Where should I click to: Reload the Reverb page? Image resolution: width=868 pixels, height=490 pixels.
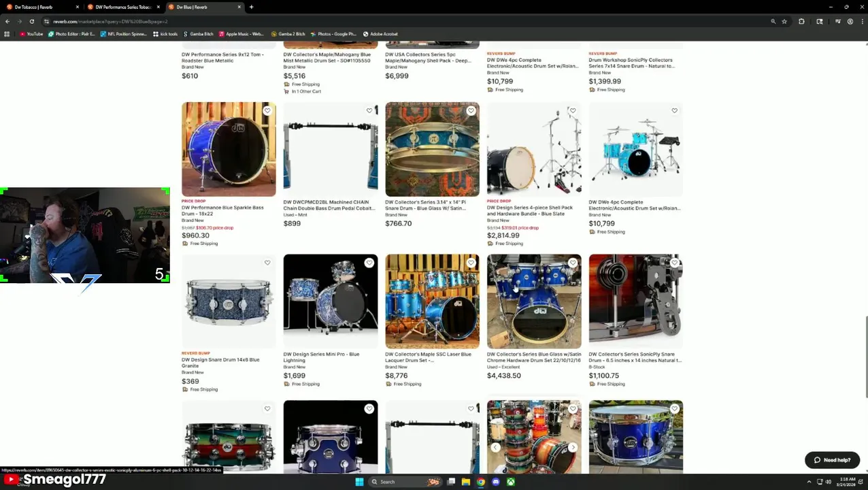pos(31,21)
